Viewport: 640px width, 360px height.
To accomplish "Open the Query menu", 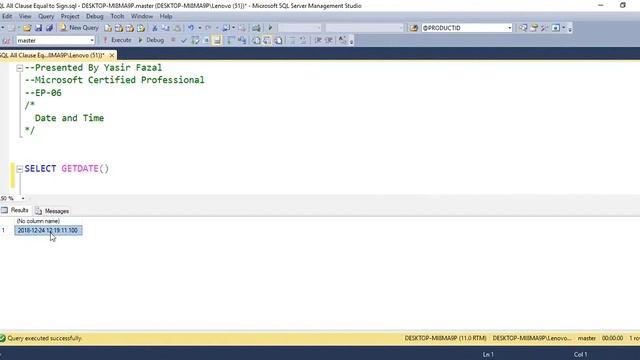I will point(46,16).
